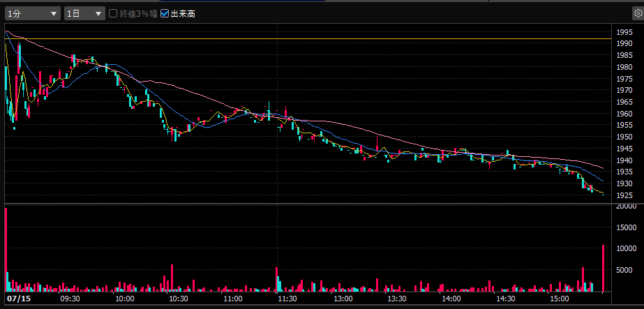Open the 1日 period dropdown
Image resolution: width=644 pixels, height=309 pixels.
point(84,13)
